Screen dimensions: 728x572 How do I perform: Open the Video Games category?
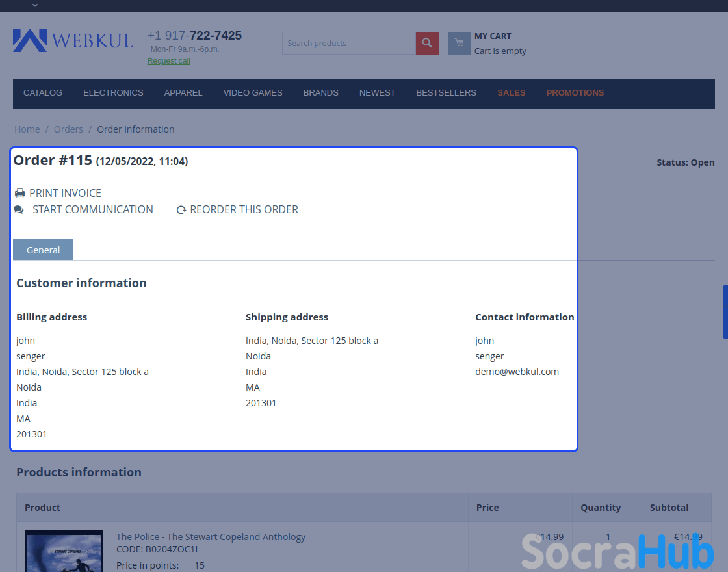pyautogui.click(x=253, y=93)
